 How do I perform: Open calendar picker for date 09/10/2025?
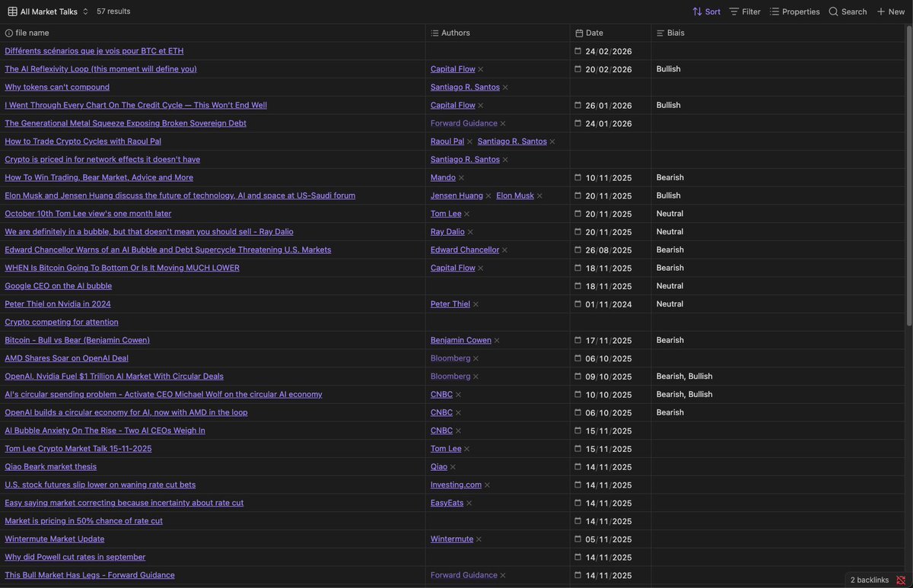[x=578, y=377]
